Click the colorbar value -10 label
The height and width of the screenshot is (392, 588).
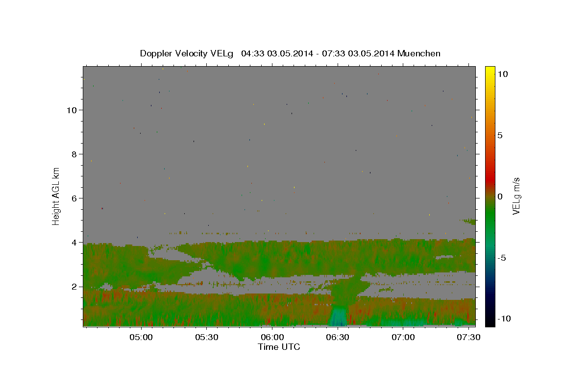[504, 319]
